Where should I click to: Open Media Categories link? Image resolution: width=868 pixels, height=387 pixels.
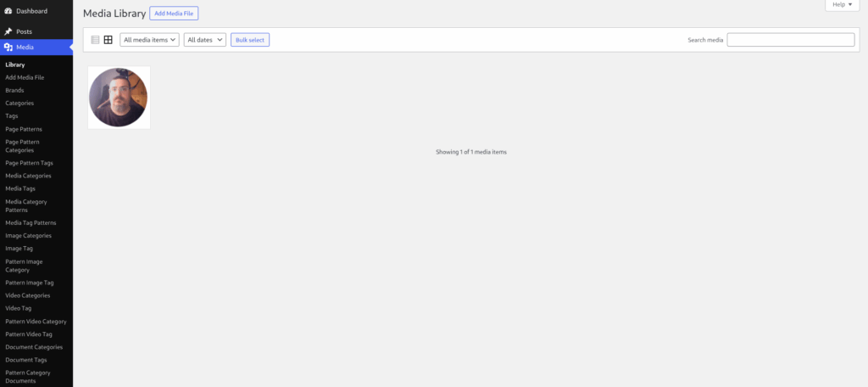[x=28, y=176]
